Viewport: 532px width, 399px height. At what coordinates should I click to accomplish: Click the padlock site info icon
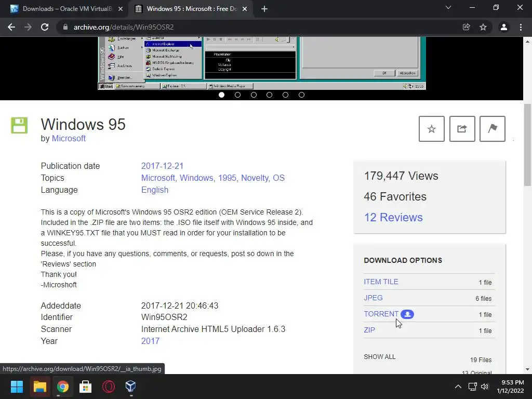coord(65,27)
